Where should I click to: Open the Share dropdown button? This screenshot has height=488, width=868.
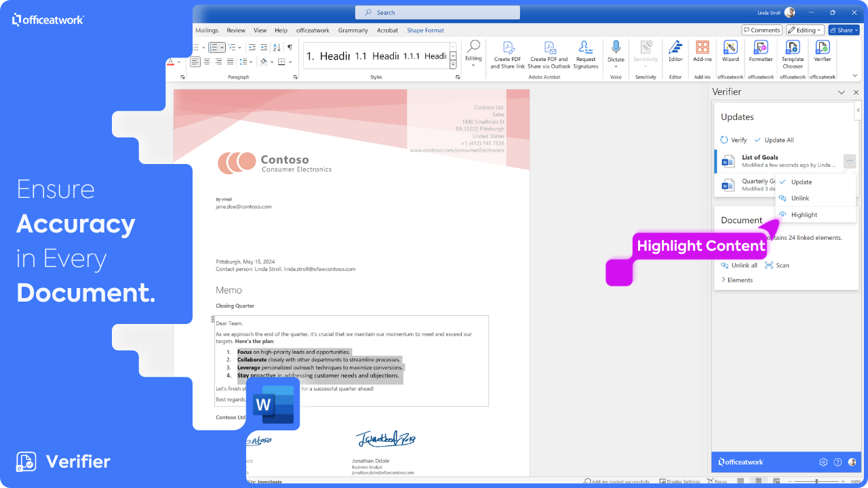(x=844, y=30)
